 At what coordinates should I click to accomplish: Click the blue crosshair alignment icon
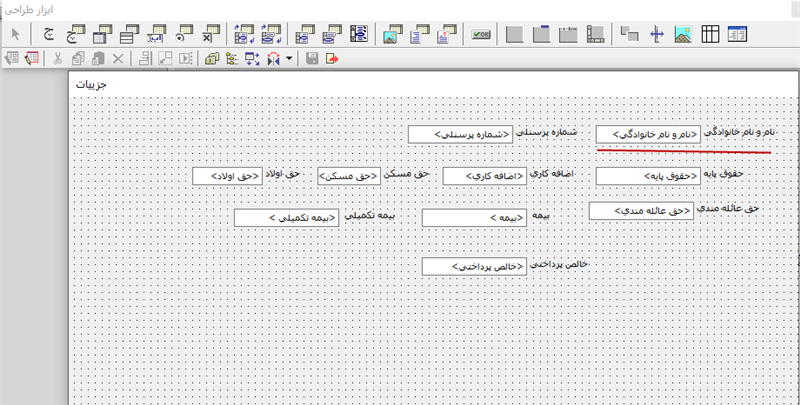[657, 35]
